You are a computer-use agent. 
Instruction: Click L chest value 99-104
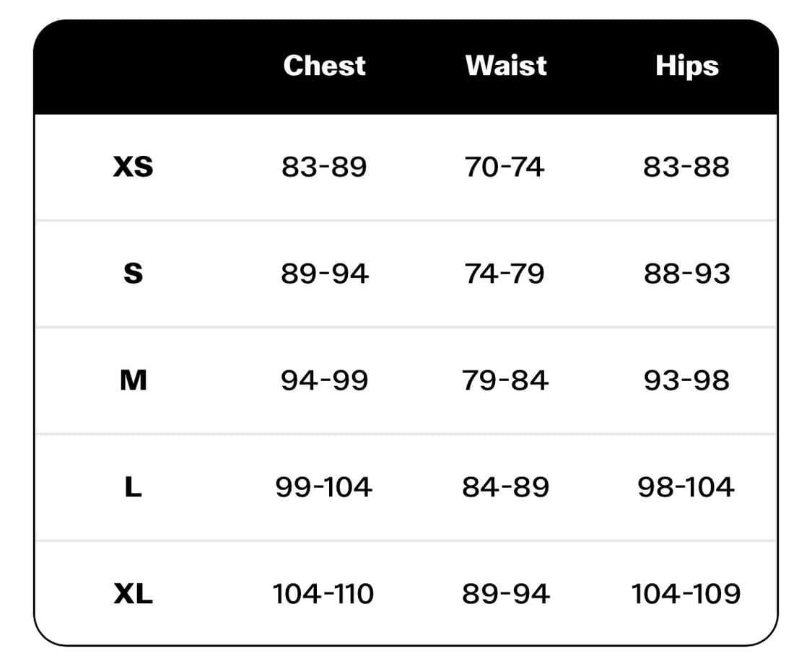point(324,487)
